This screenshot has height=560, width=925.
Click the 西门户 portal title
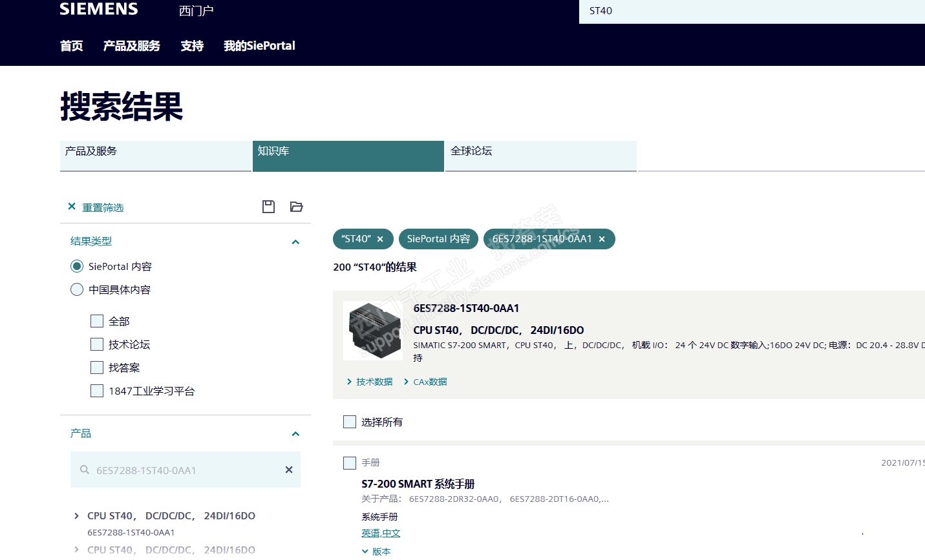(x=197, y=11)
